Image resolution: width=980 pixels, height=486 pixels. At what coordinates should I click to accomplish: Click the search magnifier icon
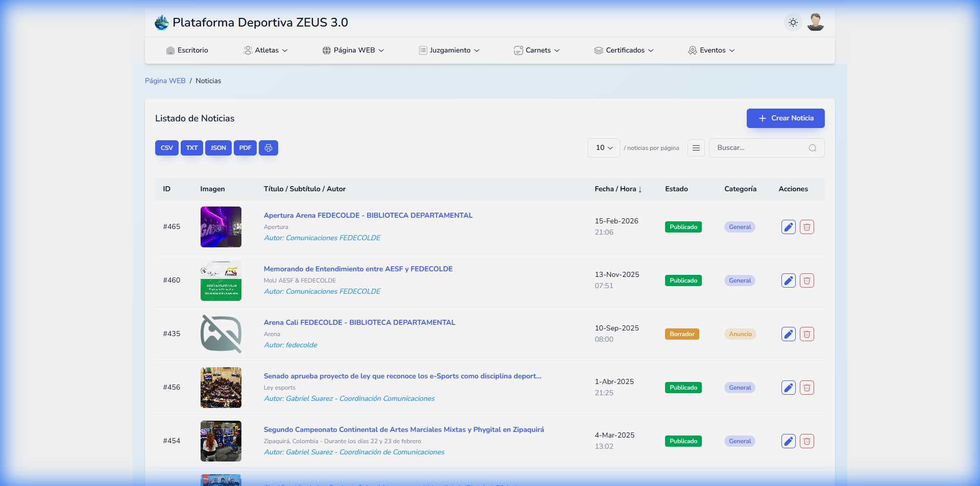(812, 148)
